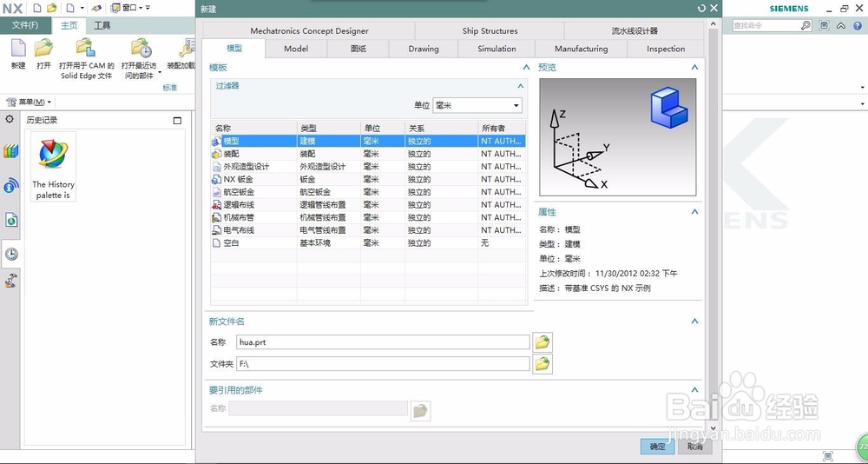This screenshot has height=464, width=868.
Task: Click the 确定 OK button
Action: 657,447
